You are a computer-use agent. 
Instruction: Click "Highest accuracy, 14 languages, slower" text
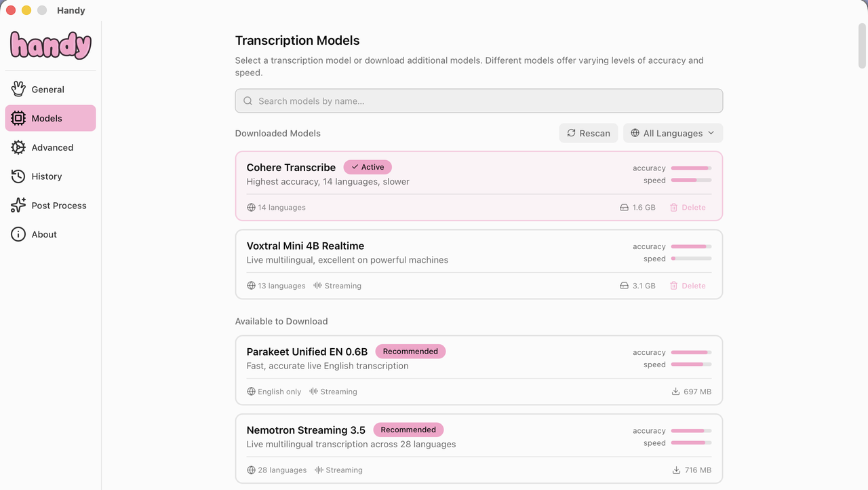[x=328, y=182]
